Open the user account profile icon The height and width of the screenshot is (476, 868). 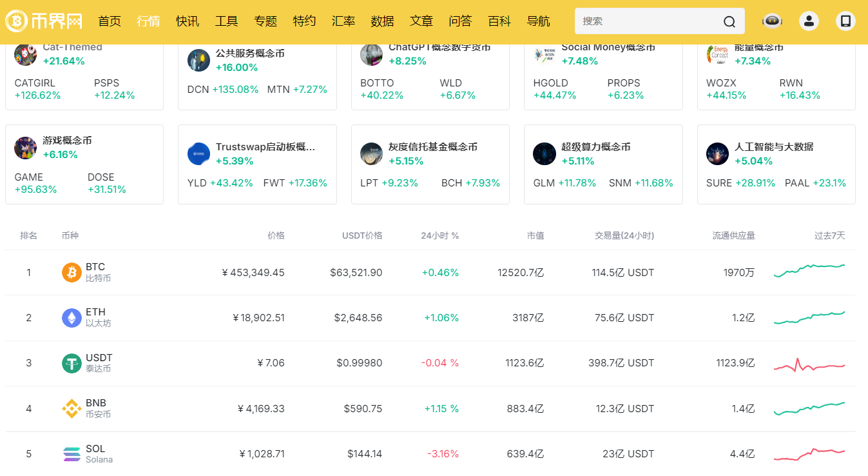click(x=809, y=21)
